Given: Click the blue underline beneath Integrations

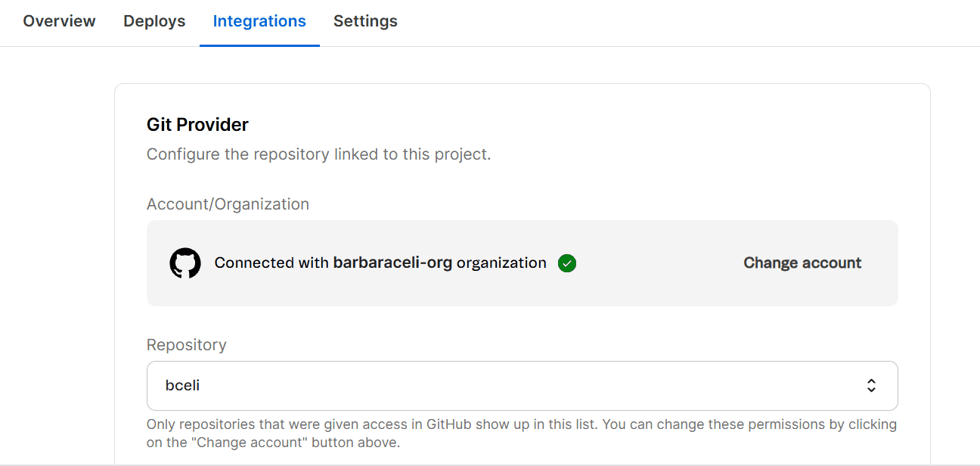Looking at the screenshot, I should pos(259,45).
